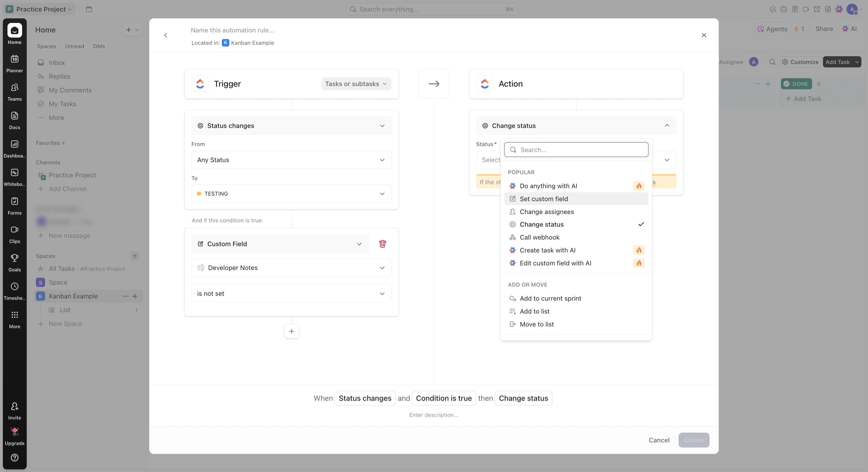Delete the Custom Field condition via trash icon

pyautogui.click(x=382, y=244)
